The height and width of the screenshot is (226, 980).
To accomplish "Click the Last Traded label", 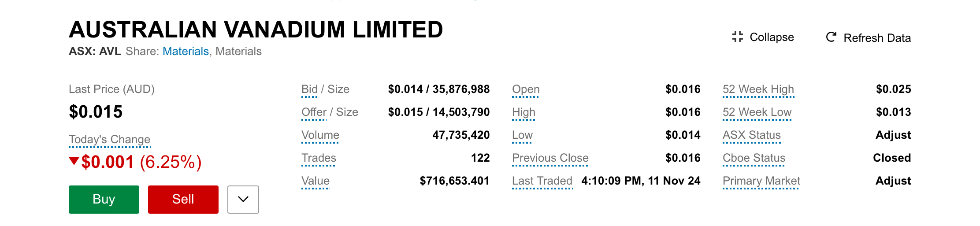I will click(x=542, y=181).
